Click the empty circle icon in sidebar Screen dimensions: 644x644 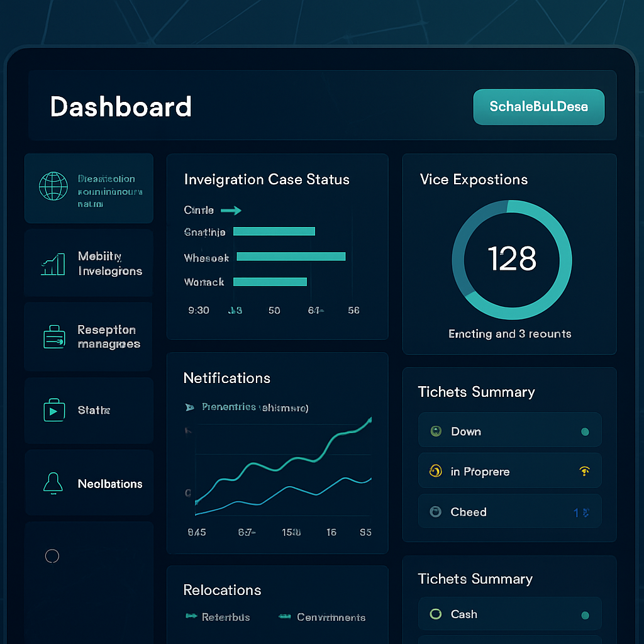(52, 556)
